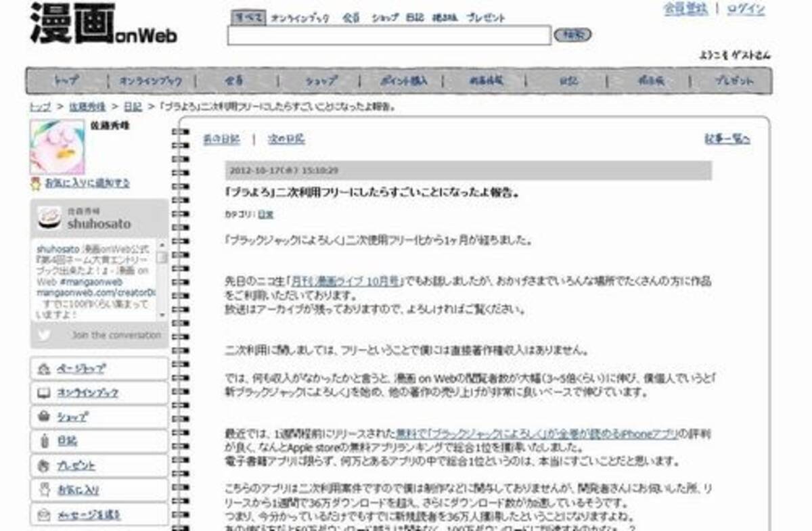
Task: Click the gift icon for プレゼント
Action: click(x=44, y=465)
